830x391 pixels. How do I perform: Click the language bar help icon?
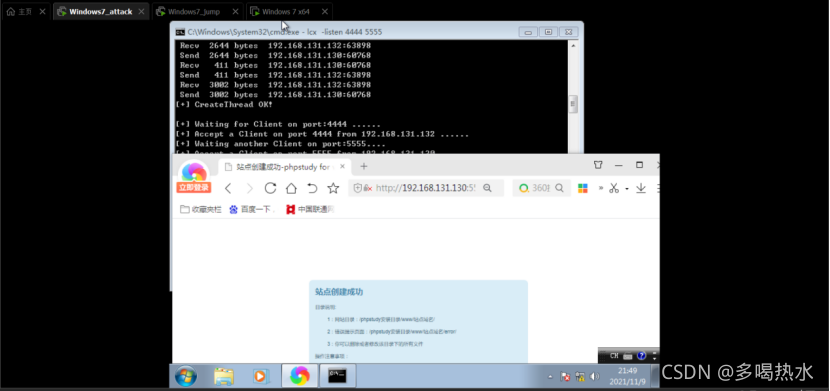(642, 356)
